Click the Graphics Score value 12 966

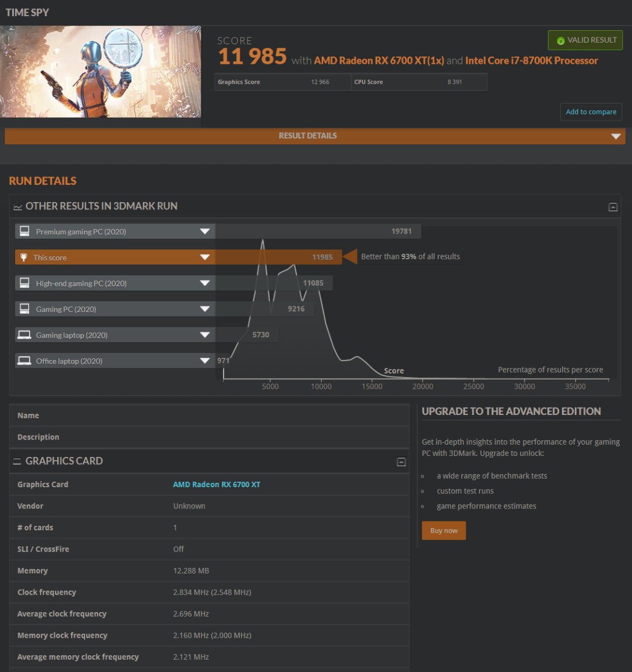[320, 82]
